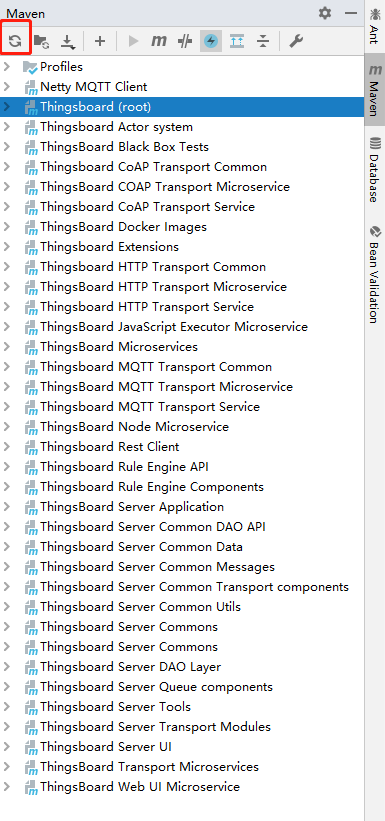Open Maven panel gear options menu
Image resolution: width=385 pixels, height=821 pixels.
[x=325, y=13]
